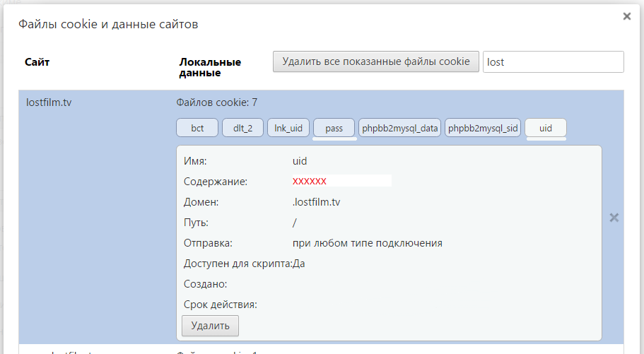Click the 'Срок действия:' label
The height and width of the screenshot is (354, 644).
tap(220, 305)
